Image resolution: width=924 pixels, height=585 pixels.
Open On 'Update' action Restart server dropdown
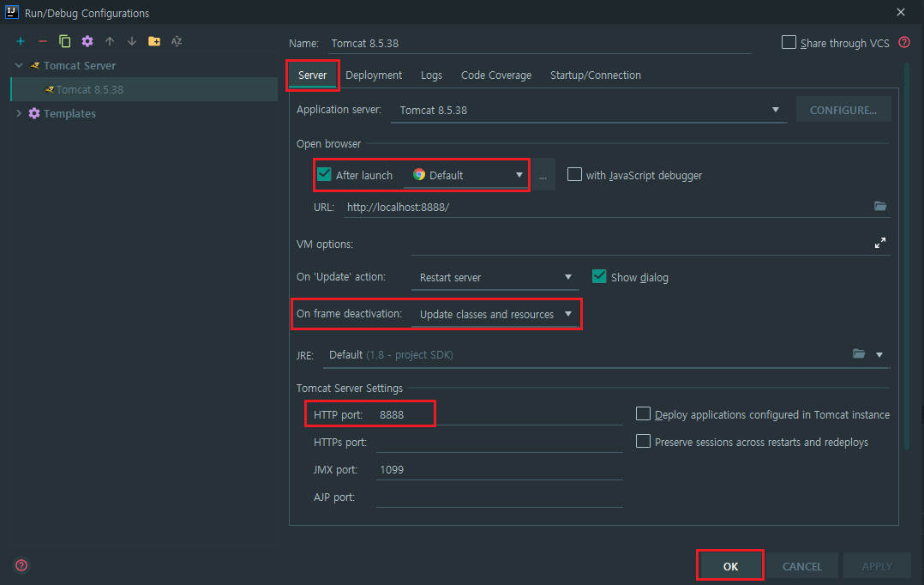point(495,277)
